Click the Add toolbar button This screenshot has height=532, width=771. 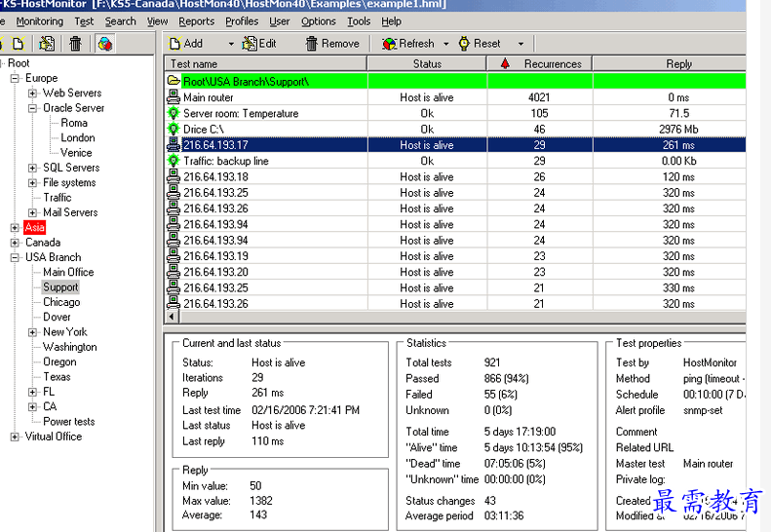186,44
